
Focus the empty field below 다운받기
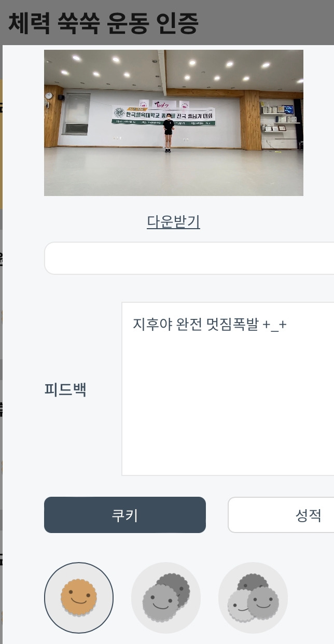pos(189,258)
